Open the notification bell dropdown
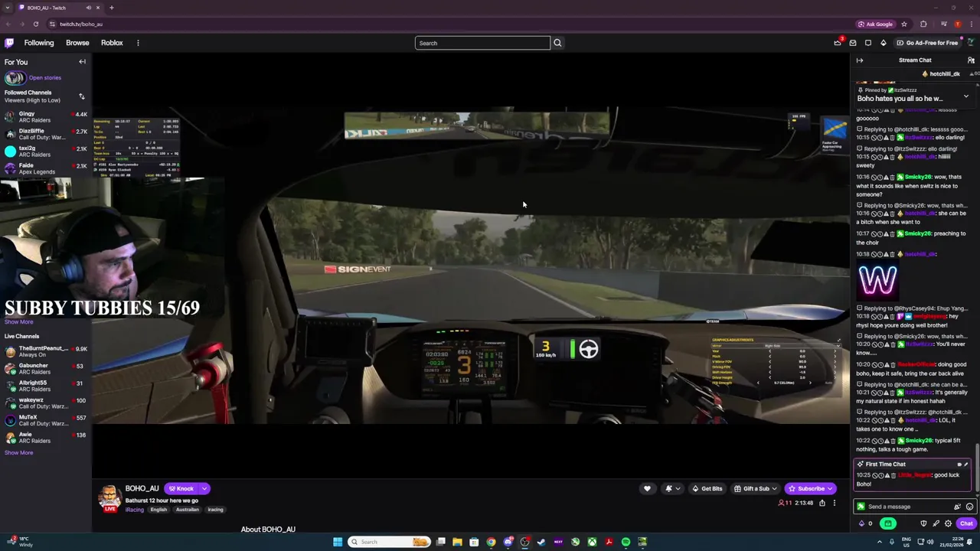 [x=671, y=489]
